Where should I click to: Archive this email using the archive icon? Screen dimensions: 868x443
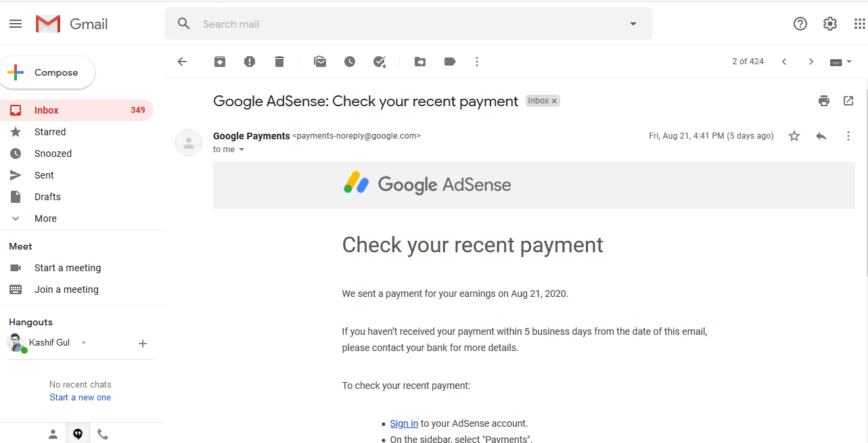click(220, 62)
